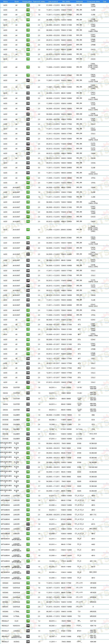109x644 pixels.
Task: Click petrol icon in Dodge Caliber ED3 row
Action: [x=28, y=424]
